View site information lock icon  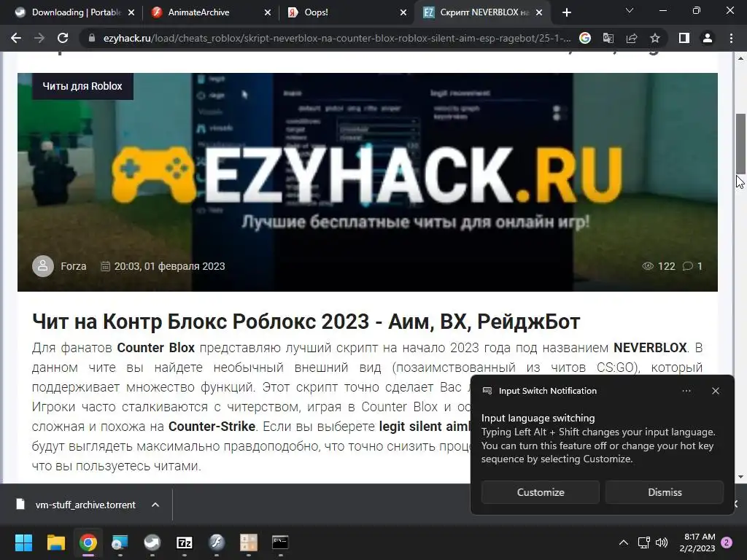(x=91, y=38)
